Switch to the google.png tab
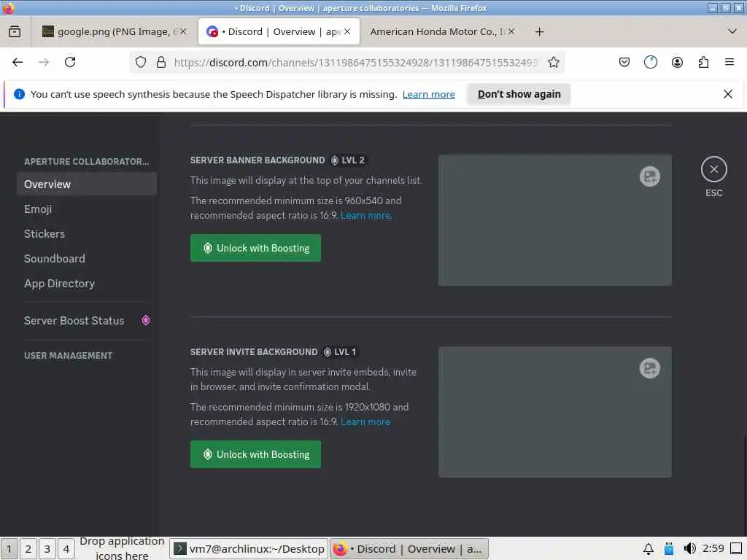The width and height of the screenshot is (747, 560). click(x=114, y=31)
